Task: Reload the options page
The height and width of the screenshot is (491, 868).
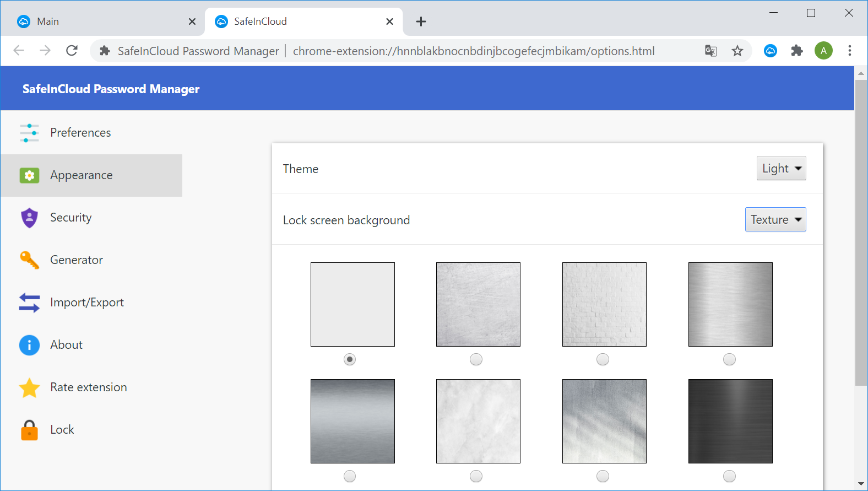Action: 72,51
